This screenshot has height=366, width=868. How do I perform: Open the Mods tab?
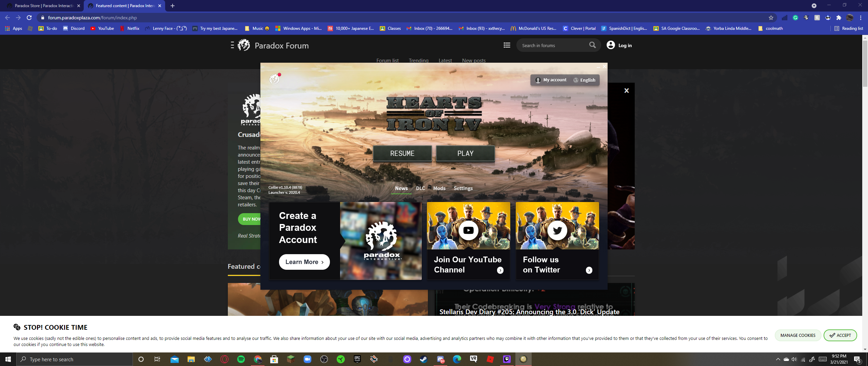[x=439, y=188]
